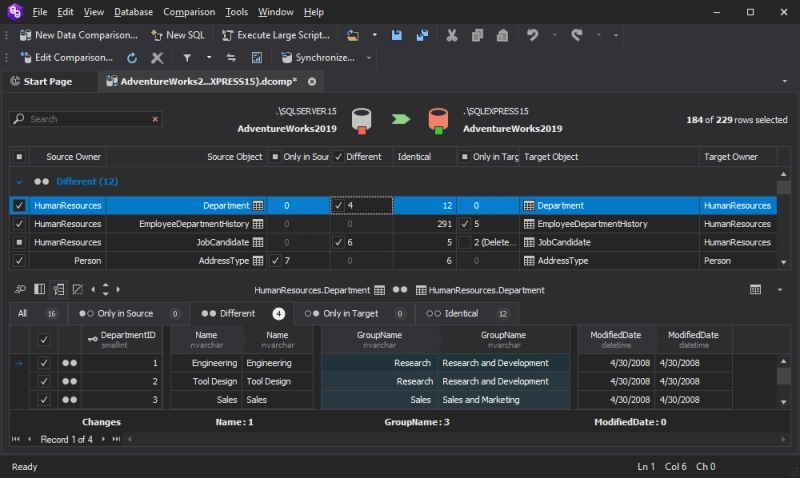
Task: Toggle checkbox for DepartmentID 2 record
Action: click(44, 382)
